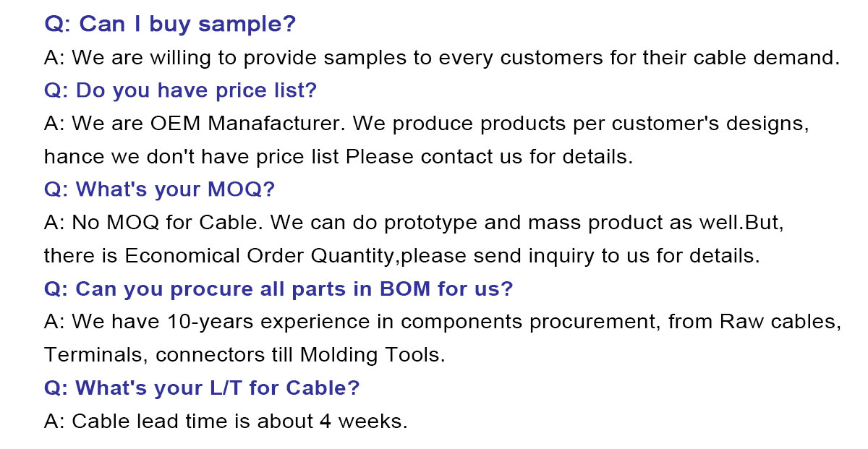Click "customer's designs" in the answer
The height and width of the screenshot is (449, 868).
710,124
